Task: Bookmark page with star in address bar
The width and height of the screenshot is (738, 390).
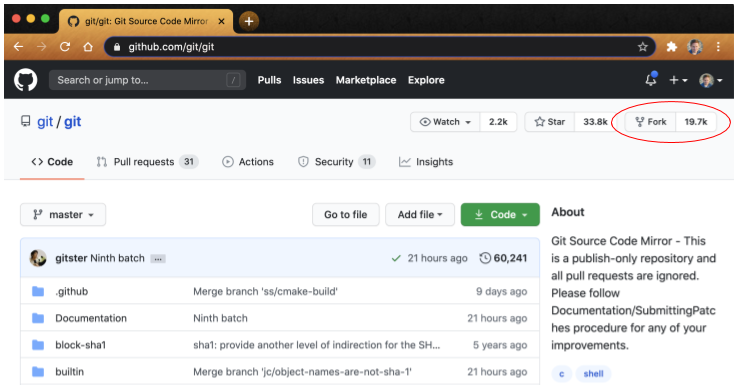Action: click(x=642, y=47)
